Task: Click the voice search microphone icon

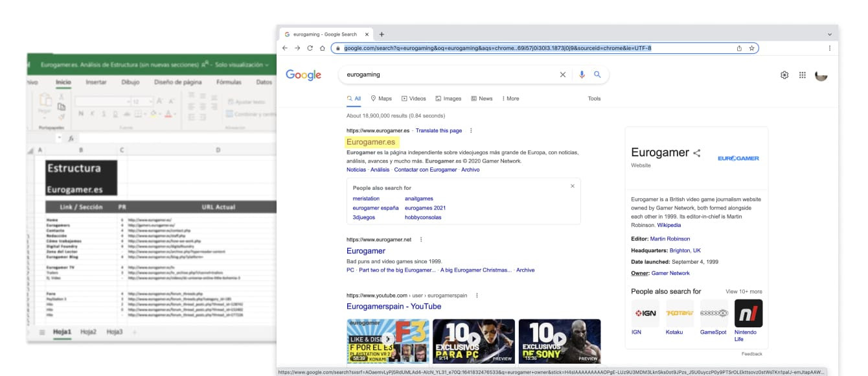Action: tap(582, 75)
